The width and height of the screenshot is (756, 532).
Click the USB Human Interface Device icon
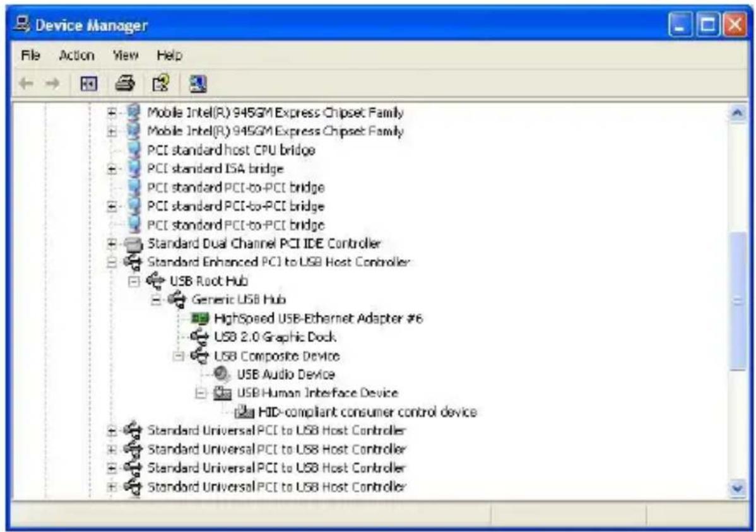[x=222, y=393]
